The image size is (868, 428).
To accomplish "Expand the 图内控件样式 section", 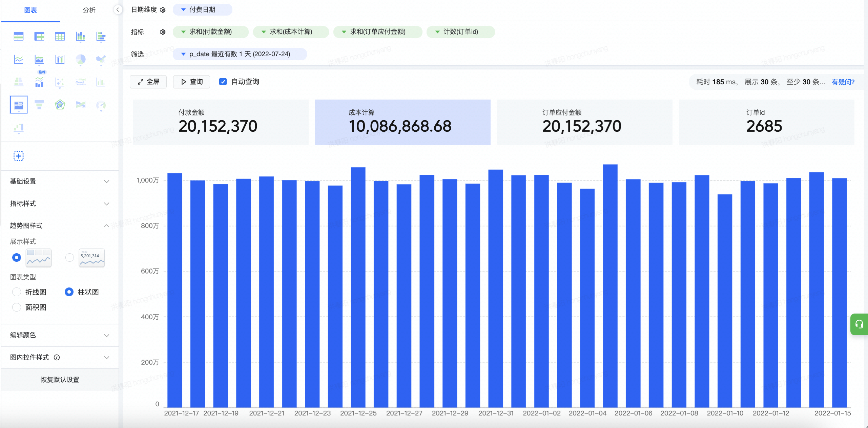I will 60,357.
